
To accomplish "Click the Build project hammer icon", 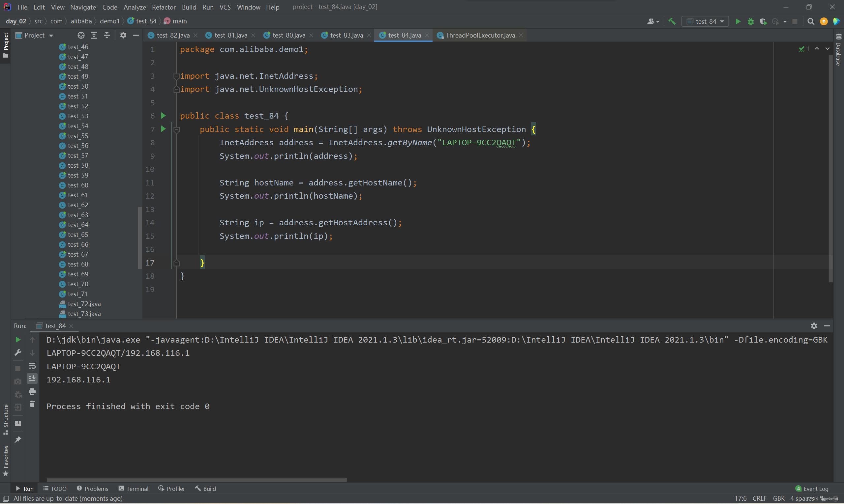I will click(672, 21).
